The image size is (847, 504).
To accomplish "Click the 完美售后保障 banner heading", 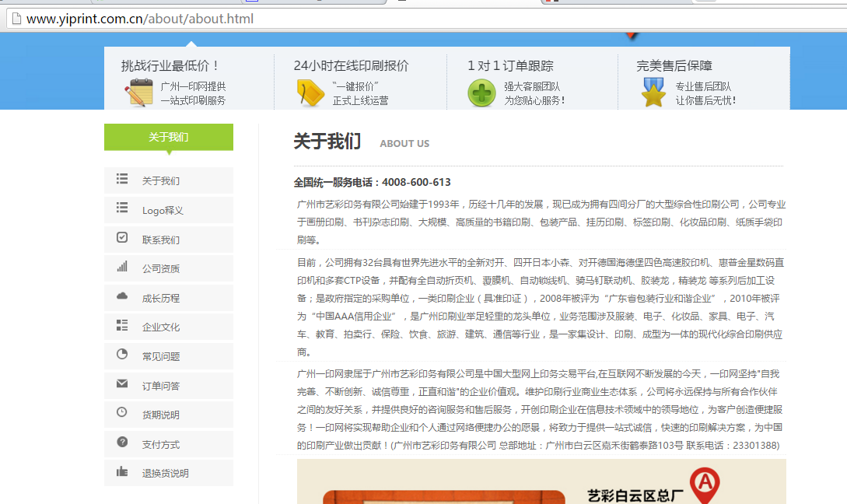I will click(x=674, y=66).
